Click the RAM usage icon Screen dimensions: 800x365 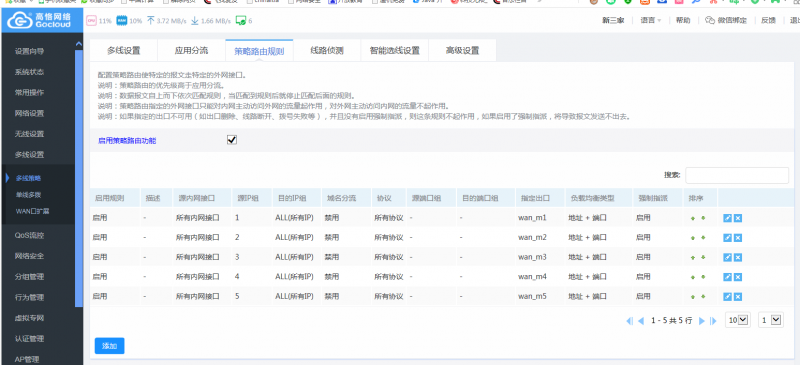coord(121,20)
